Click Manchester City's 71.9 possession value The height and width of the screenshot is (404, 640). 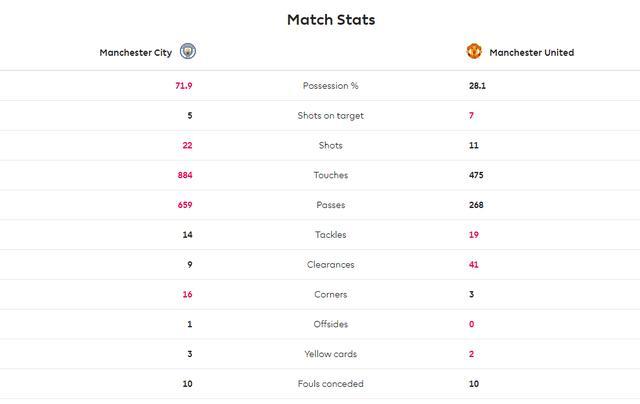[183, 86]
